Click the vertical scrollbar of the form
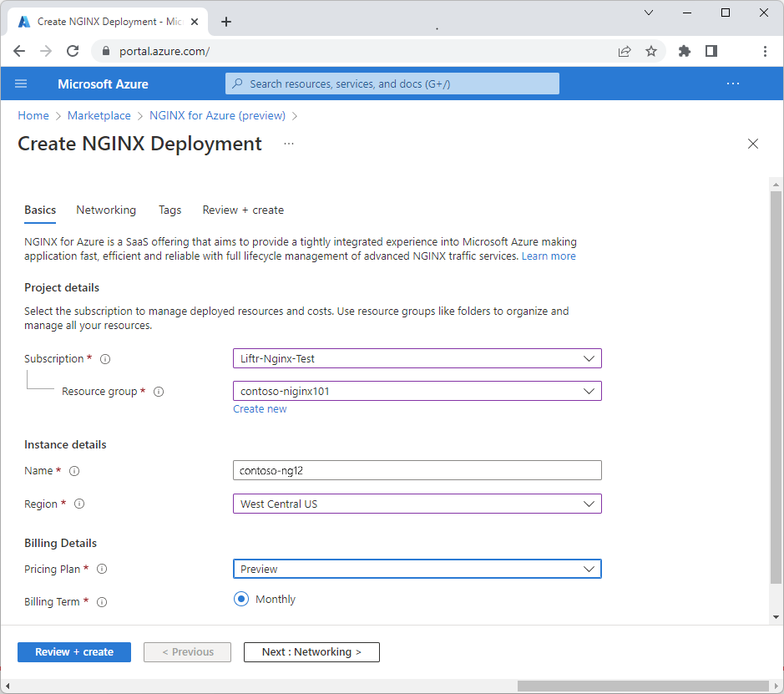 point(776,384)
